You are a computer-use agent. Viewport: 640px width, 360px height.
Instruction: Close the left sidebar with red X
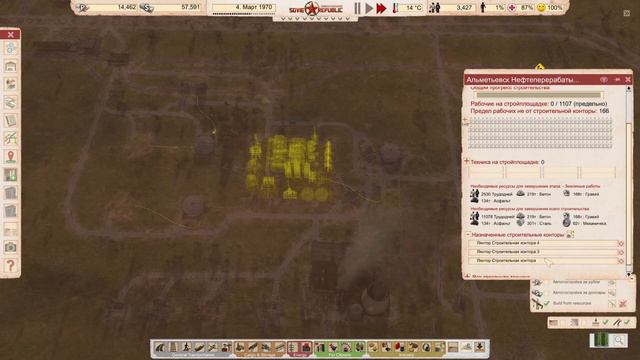point(11,34)
